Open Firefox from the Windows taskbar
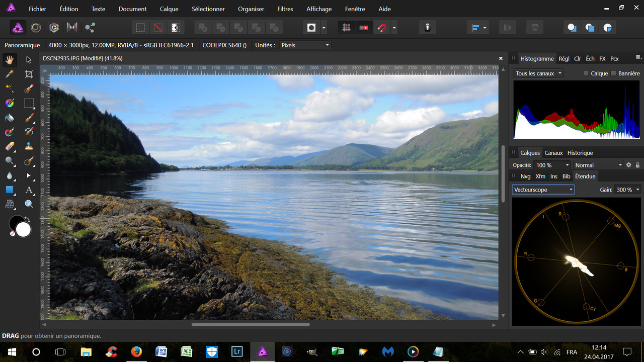Screen dimensions: 644x362 [136, 352]
